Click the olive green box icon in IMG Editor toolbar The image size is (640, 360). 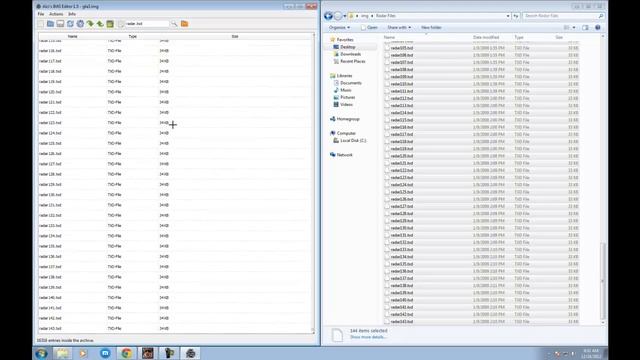[110, 24]
